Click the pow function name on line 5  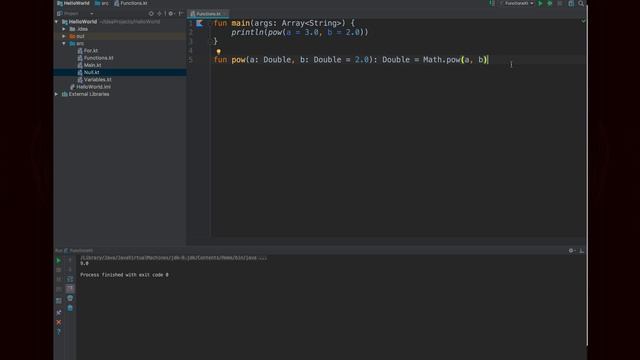[238, 60]
